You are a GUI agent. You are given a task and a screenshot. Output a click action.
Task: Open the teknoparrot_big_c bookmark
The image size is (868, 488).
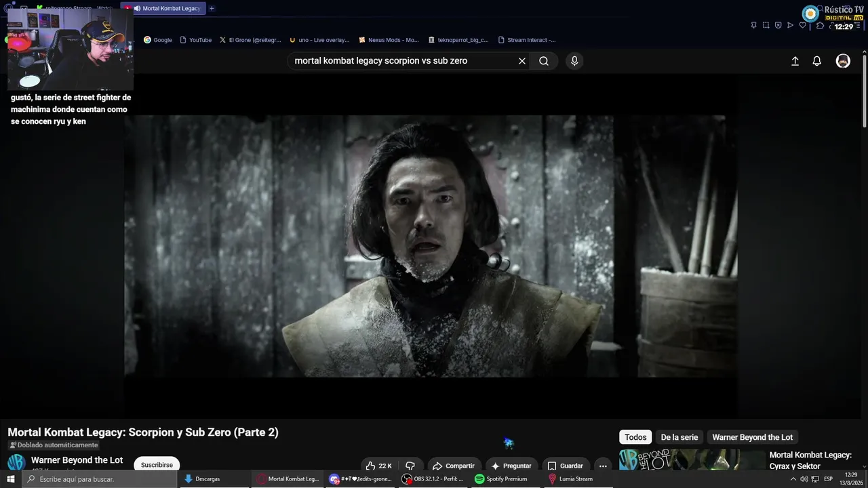click(458, 40)
